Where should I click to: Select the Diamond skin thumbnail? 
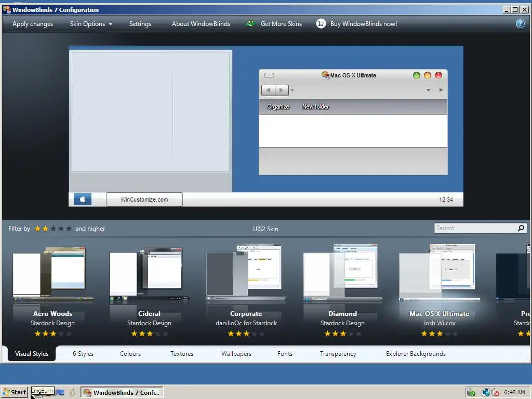click(343, 273)
